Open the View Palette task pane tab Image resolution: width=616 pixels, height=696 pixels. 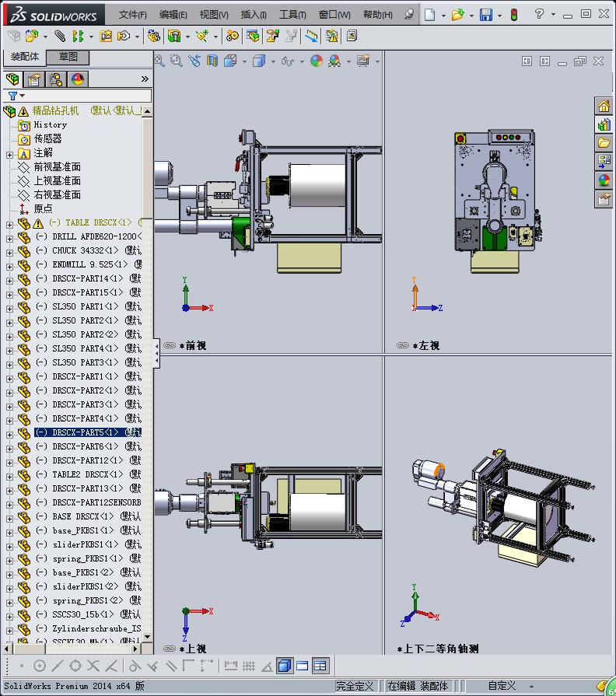click(604, 162)
